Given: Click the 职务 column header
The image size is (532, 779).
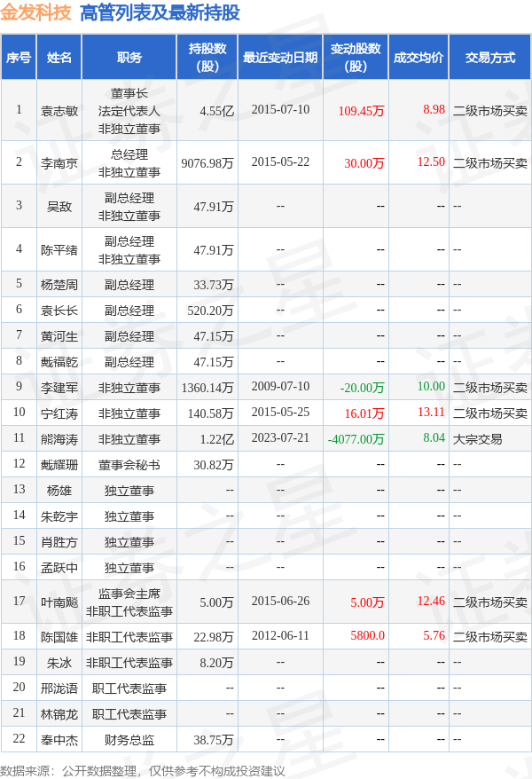Looking at the screenshot, I should [129, 58].
